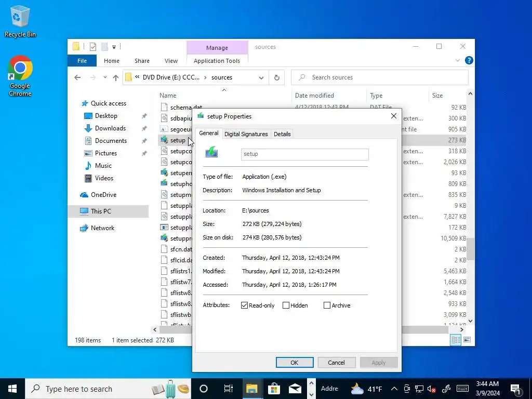Sort by the Type column header
Viewport: 532px width, 399px height.
397,96
